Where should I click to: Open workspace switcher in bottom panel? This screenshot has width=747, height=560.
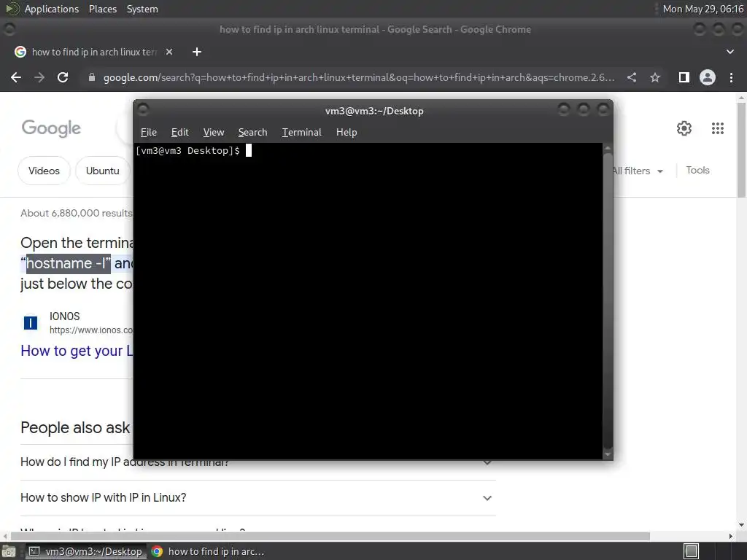[x=692, y=551]
